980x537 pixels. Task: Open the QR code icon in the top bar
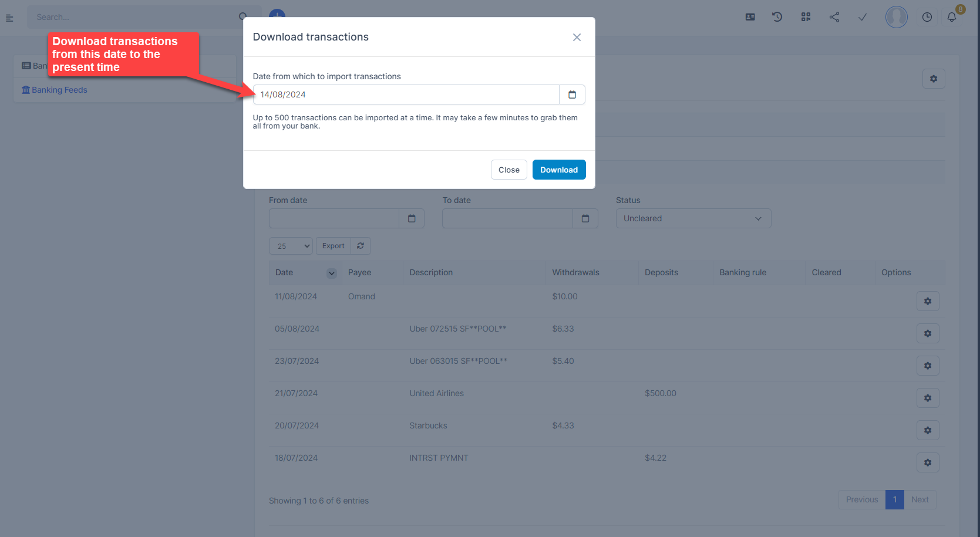pos(806,17)
